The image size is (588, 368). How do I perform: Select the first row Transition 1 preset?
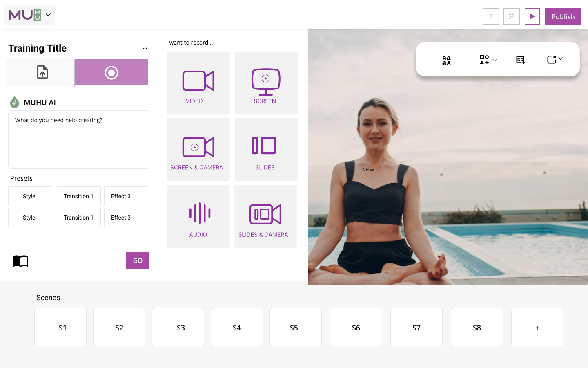pos(79,196)
